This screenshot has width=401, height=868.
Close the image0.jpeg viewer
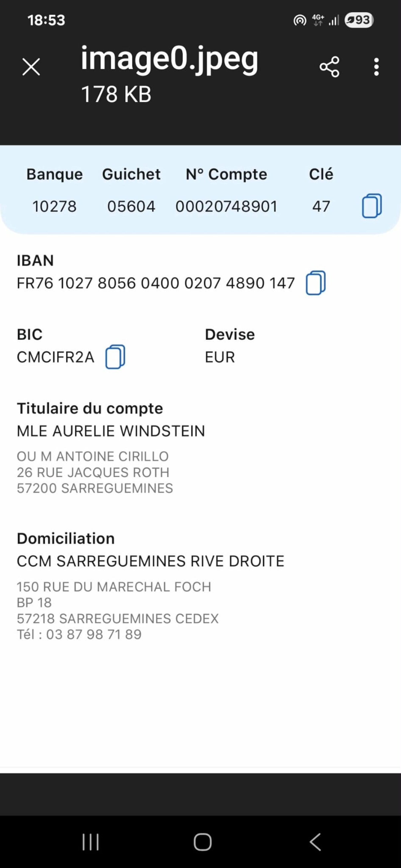(x=31, y=67)
